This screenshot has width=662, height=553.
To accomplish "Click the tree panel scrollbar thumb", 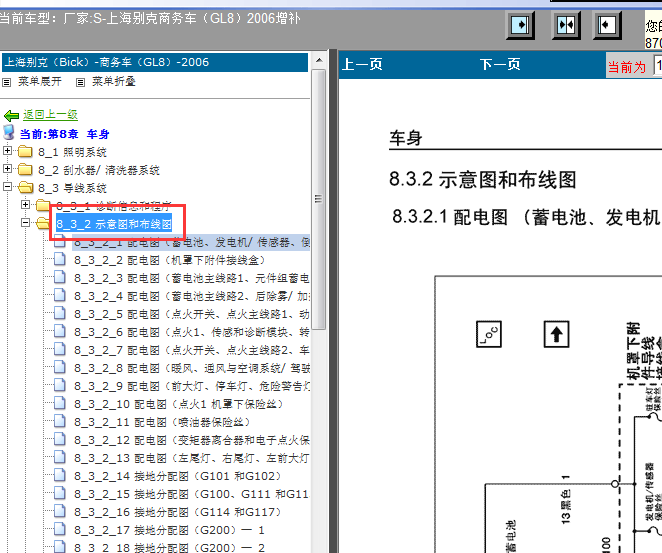I will [x=319, y=199].
